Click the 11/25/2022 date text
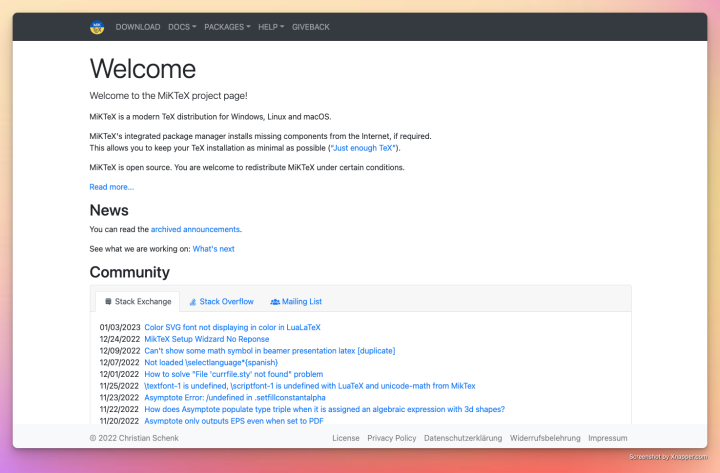Image resolution: width=720 pixels, height=473 pixels. 119,386
